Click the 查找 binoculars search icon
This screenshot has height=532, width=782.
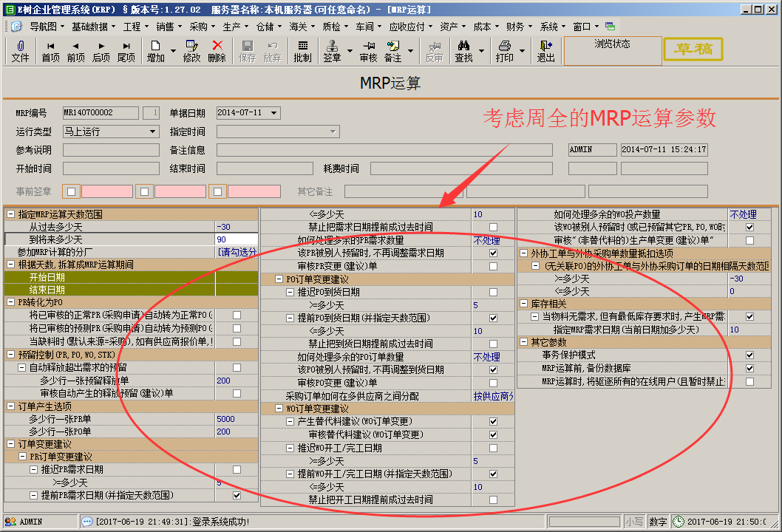(x=464, y=46)
